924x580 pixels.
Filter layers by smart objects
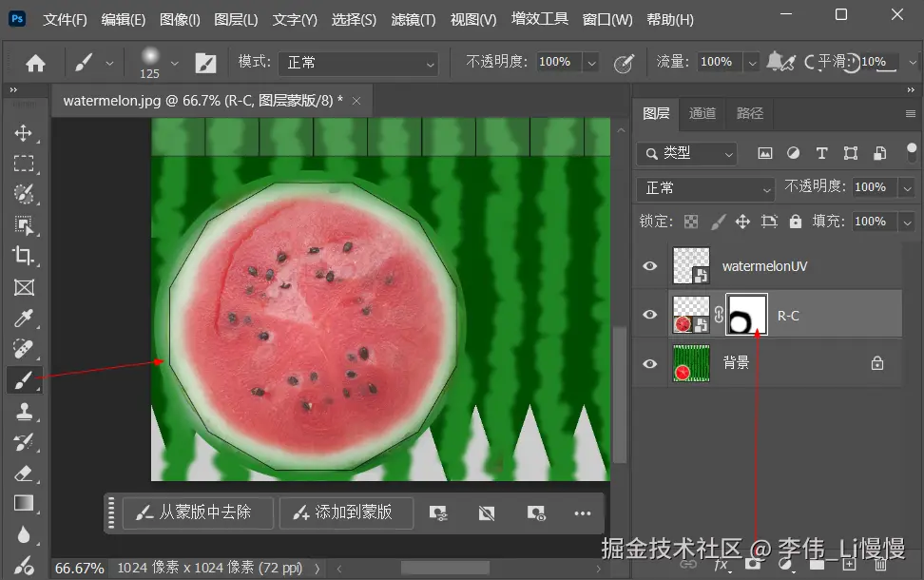point(879,153)
